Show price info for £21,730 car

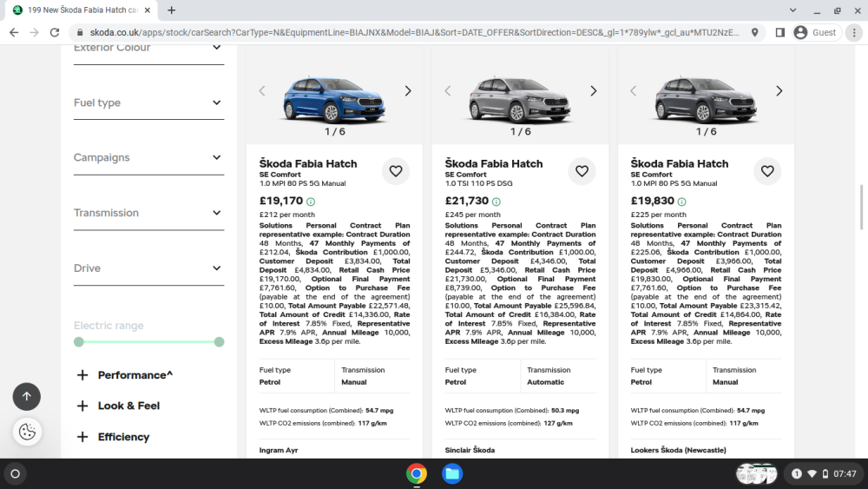[496, 202]
